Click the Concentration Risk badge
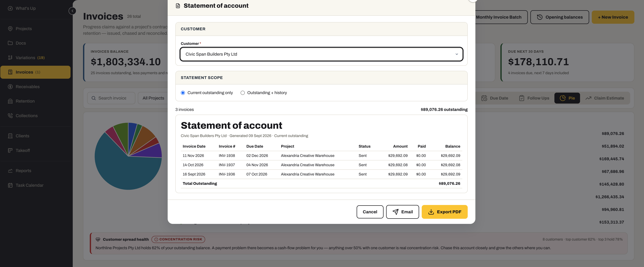Image resolution: width=644 pixels, height=267 pixels. pos(178,239)
